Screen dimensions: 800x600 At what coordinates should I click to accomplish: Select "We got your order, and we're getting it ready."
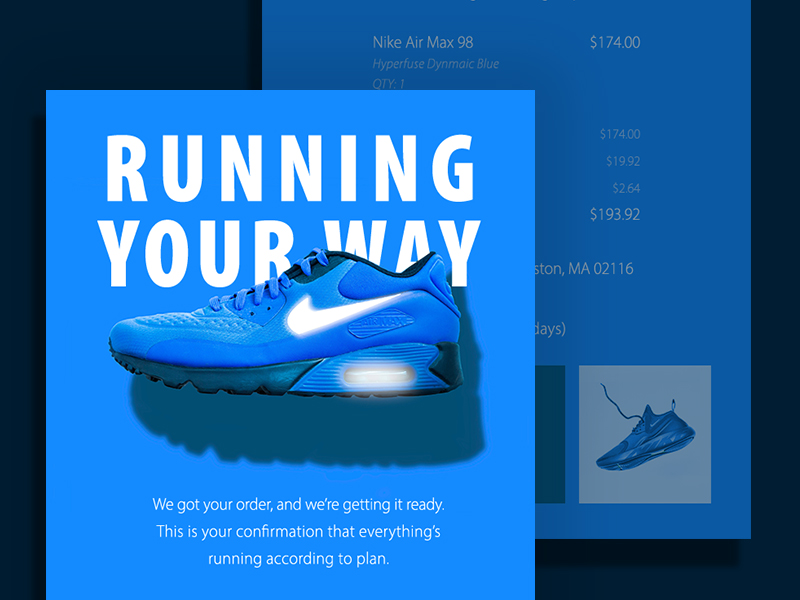298,505
